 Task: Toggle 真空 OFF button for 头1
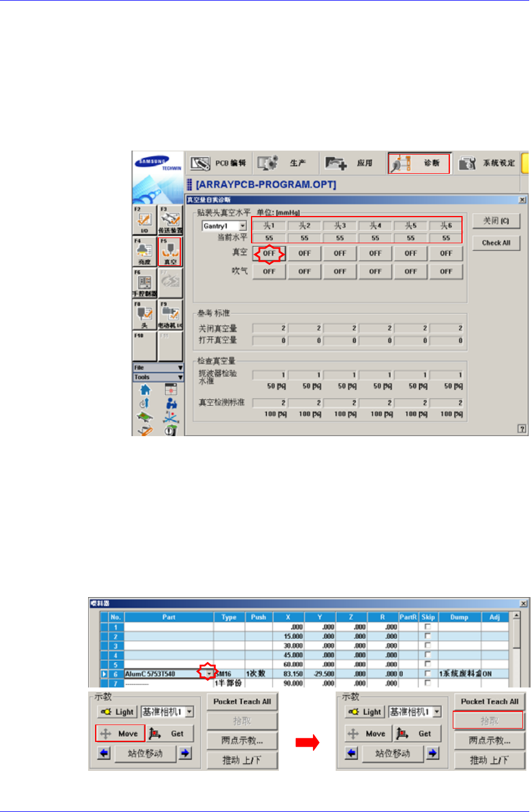point(269,254)
